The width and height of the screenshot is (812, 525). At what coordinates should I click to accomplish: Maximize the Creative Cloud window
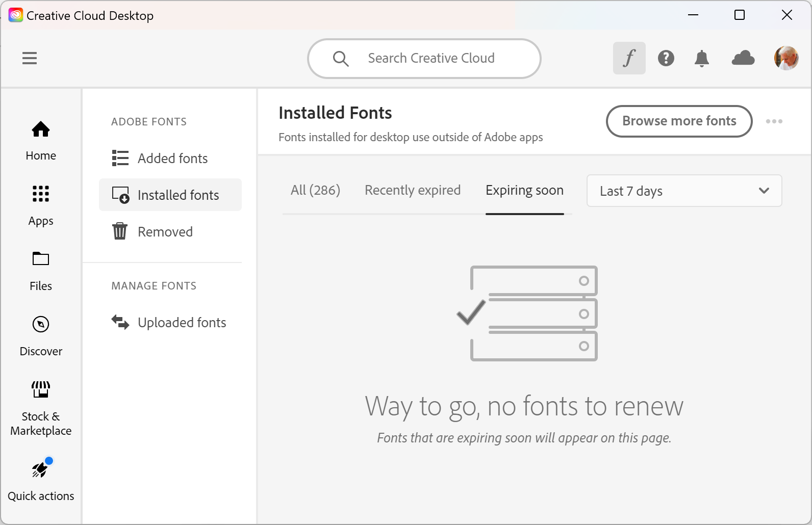click(x=740, y=15)
